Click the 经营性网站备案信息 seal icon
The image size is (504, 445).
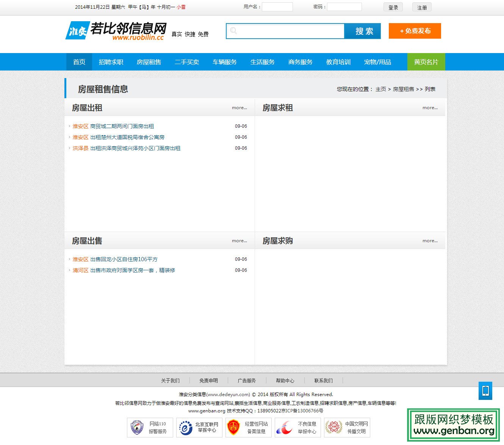(234, 427)
